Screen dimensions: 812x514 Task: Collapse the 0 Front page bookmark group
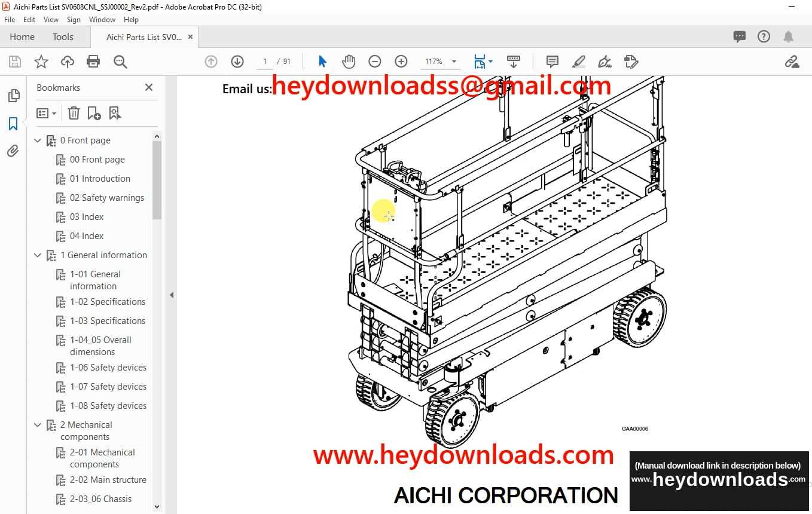tap(38, 140)
